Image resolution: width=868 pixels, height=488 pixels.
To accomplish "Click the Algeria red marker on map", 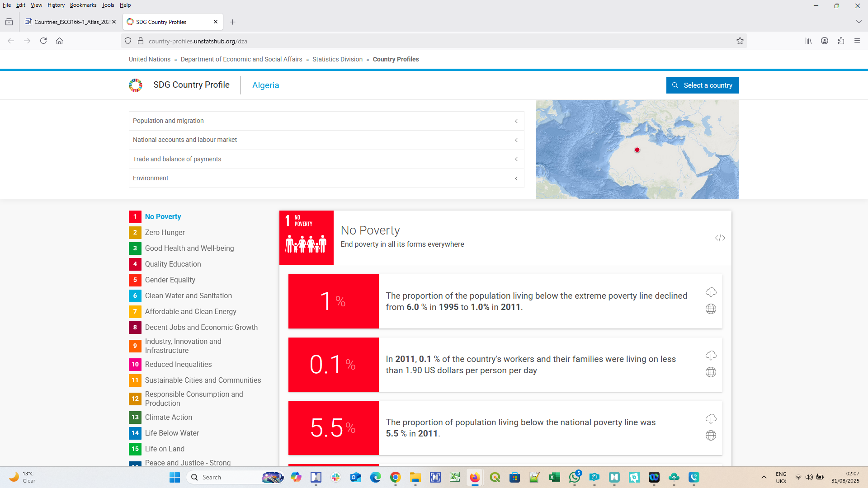I will (x=637, y=150).
